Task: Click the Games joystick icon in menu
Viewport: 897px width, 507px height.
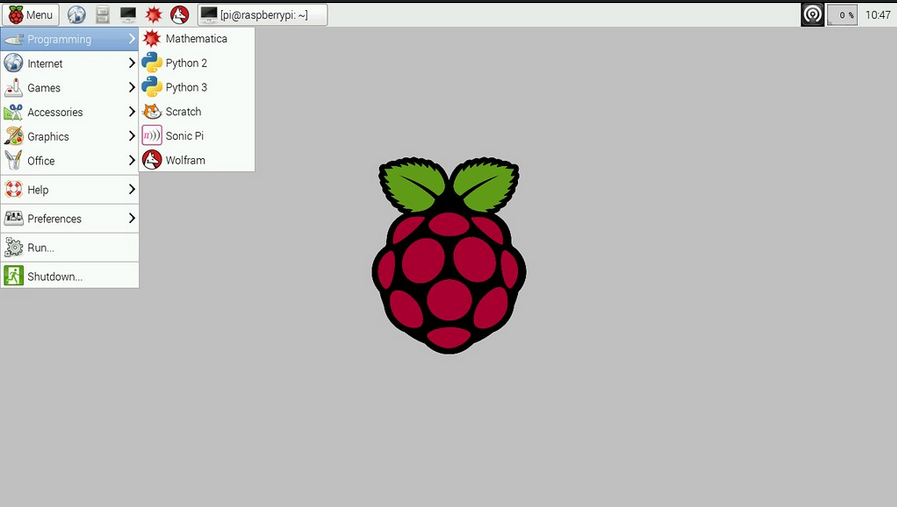Action: click(14, 88)
